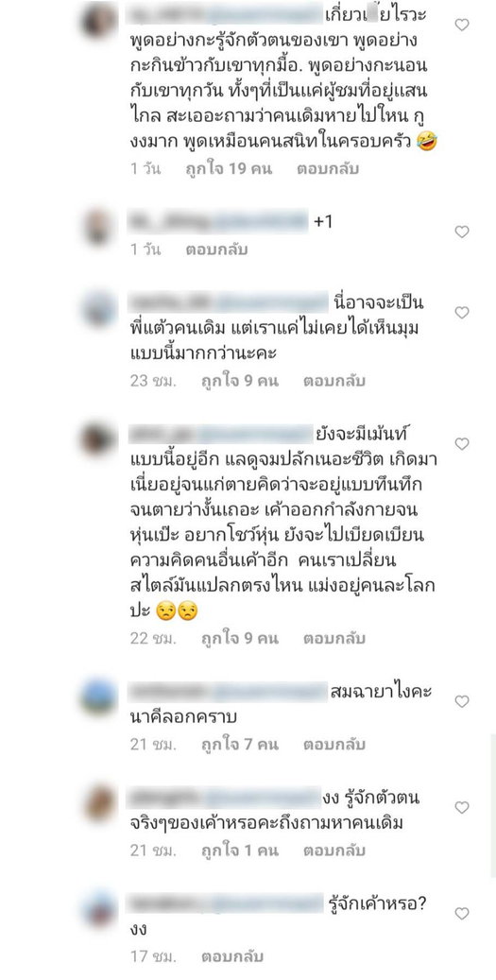Open blurred username on +1 comment
Image resolution: width=496 pixels, height=980 pixels.
[217, 221]
